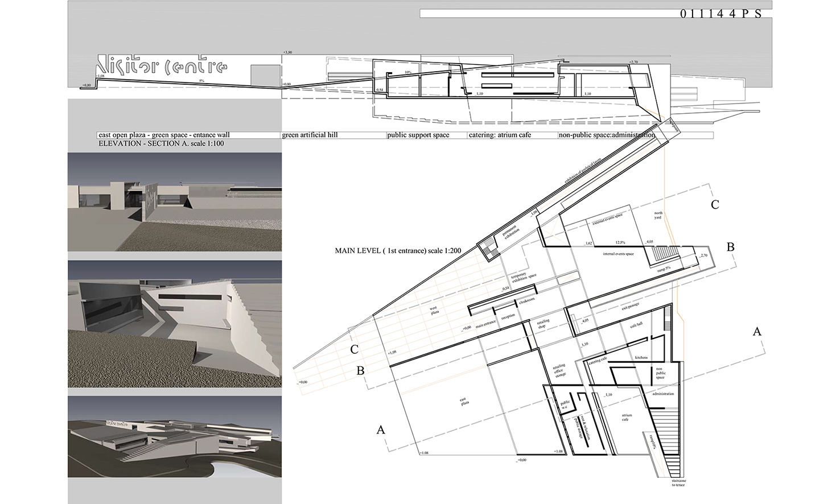Screen dimensions: 840x504
Task: Select the 'public support space' label cell
Action: tap(426, 135)
